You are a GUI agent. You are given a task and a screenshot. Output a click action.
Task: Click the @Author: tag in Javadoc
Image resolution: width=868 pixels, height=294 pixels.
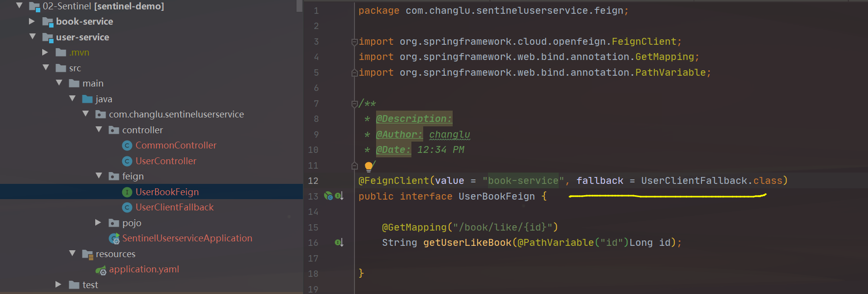coord(399,134)
